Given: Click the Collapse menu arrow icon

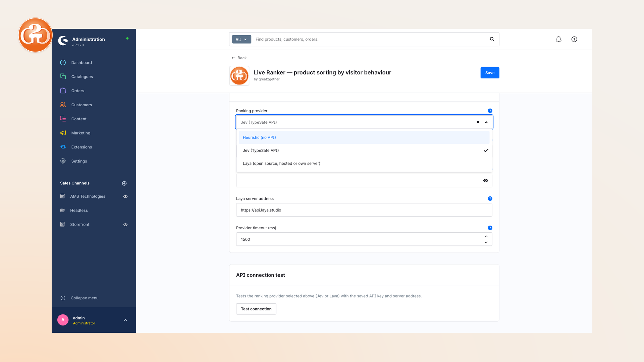Looking at the screenshot, I should pos(63,298).
